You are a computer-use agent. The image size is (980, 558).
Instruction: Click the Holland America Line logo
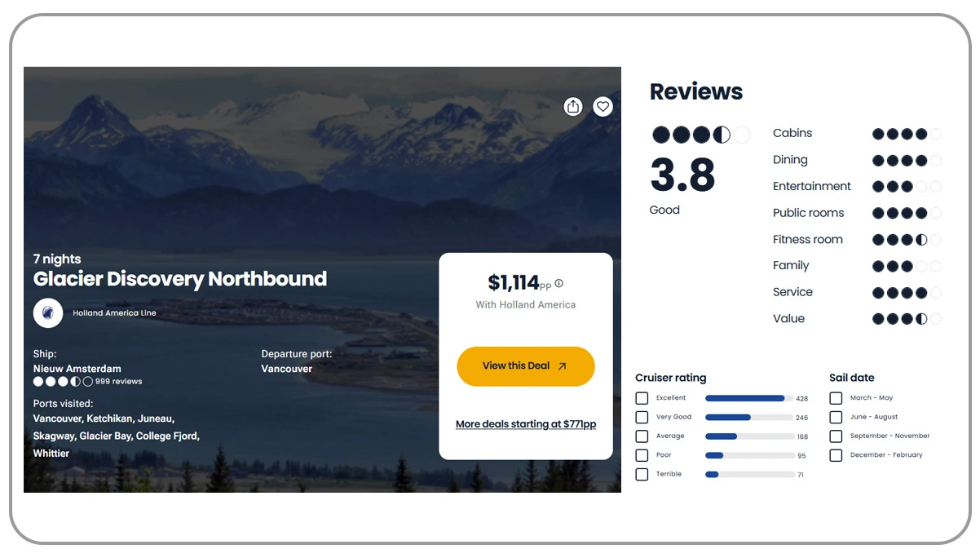tap(49, 312)
